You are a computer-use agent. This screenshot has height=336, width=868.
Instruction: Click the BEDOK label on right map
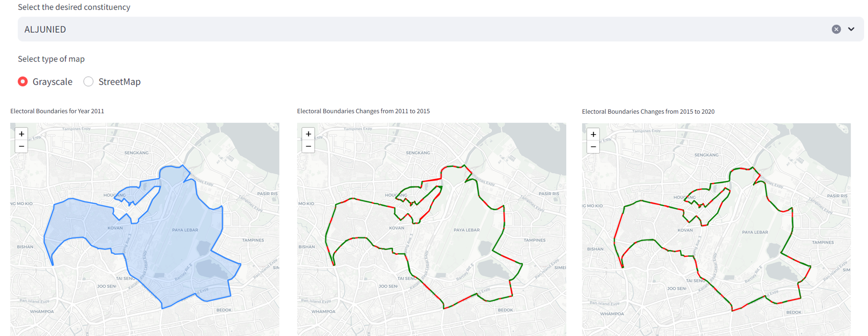click(794, 312)
